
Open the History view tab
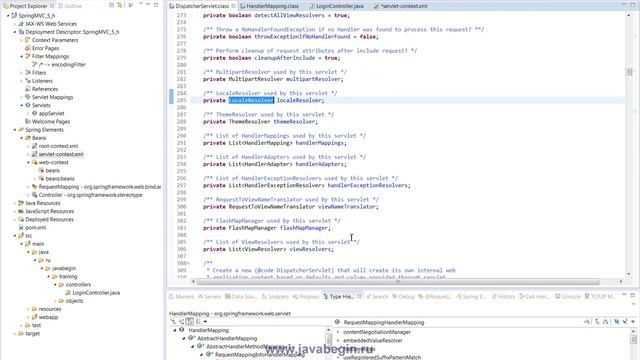(x=504, y=296)
